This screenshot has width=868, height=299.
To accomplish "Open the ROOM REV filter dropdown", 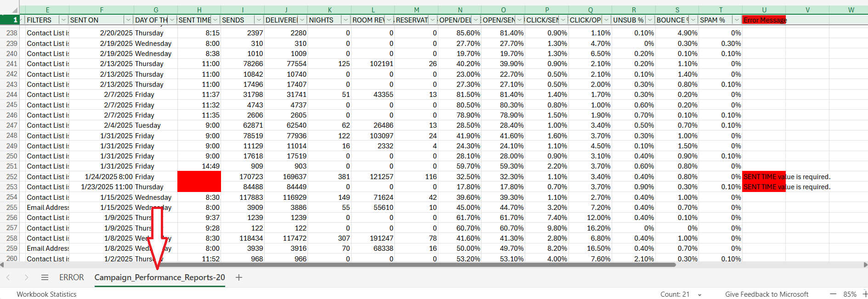I will (389, 20).
